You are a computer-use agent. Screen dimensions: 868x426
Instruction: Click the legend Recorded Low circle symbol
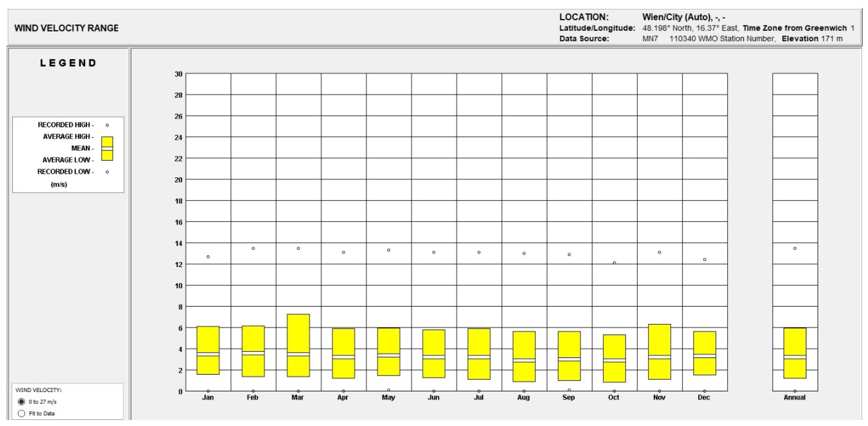coord(107,172)
